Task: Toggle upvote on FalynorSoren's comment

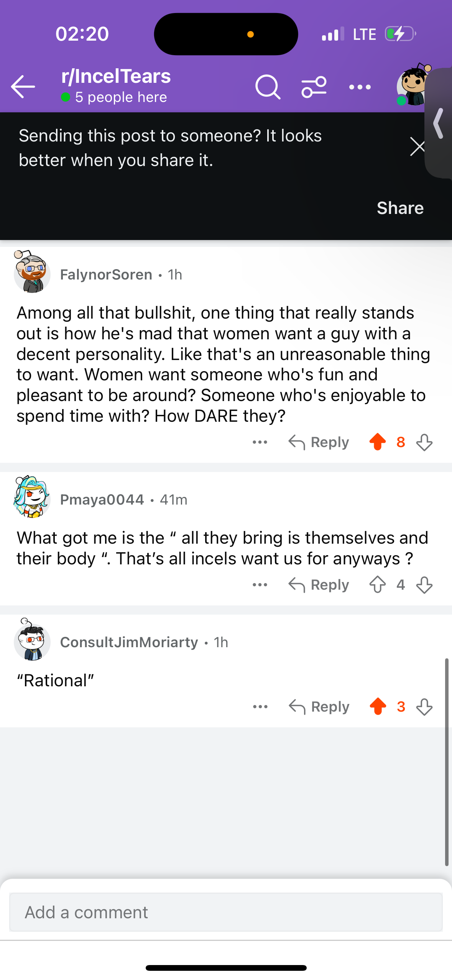Action: (x=378, y=442)
